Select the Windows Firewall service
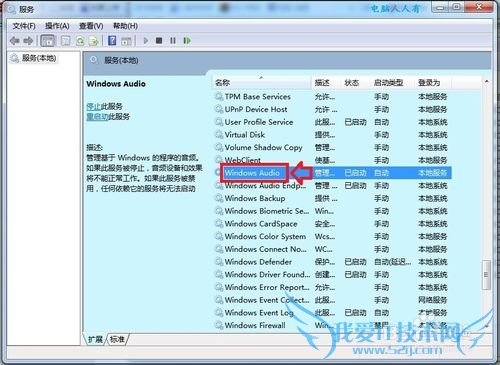 [x=332, y=325]
